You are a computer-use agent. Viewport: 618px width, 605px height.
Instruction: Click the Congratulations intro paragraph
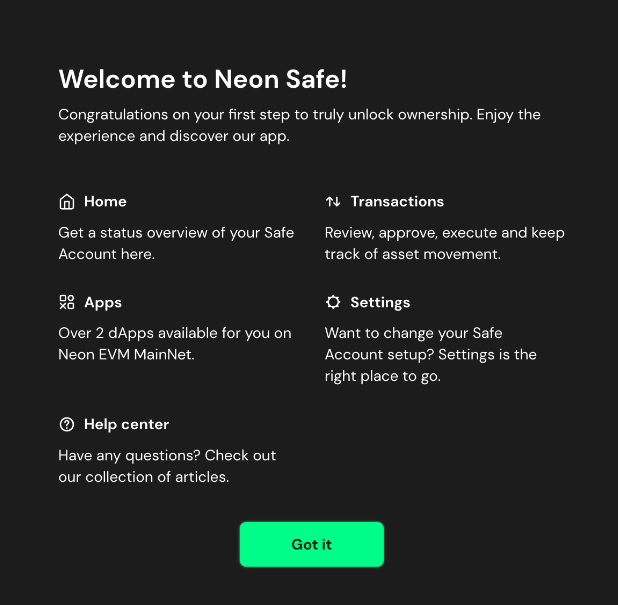[x=300, y=125]
